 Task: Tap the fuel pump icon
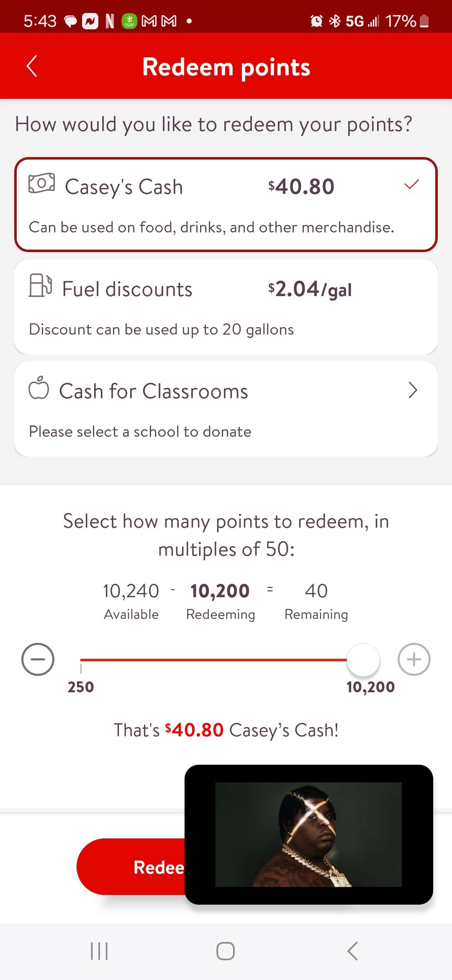coord(40,285)
